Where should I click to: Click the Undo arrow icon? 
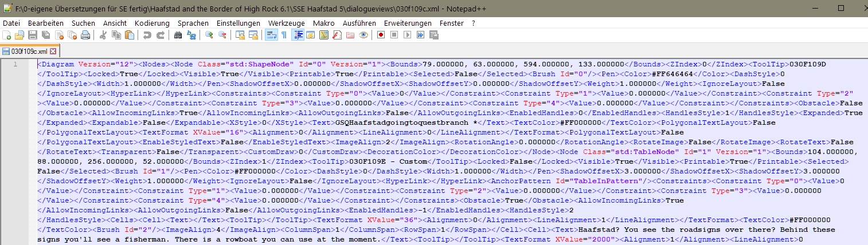(x=147, y=35)
